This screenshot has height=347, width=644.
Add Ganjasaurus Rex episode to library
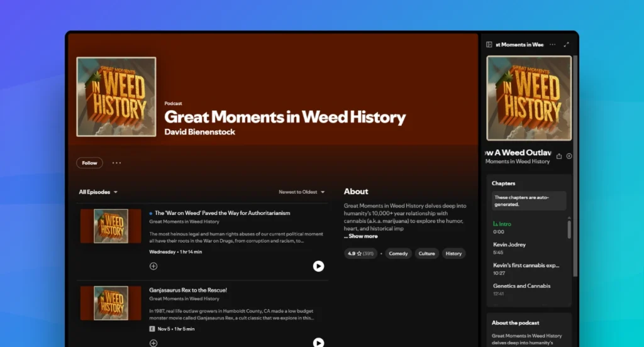click(153, 343)
